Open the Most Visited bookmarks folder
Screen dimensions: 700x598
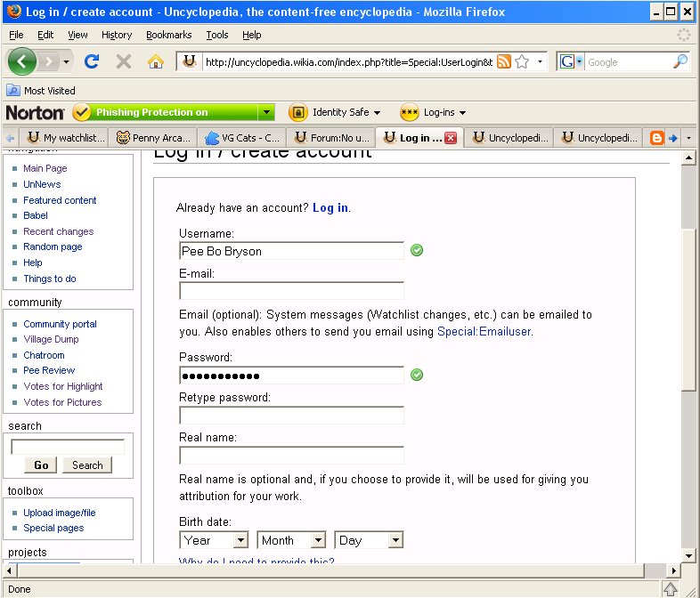click(41, 91)
